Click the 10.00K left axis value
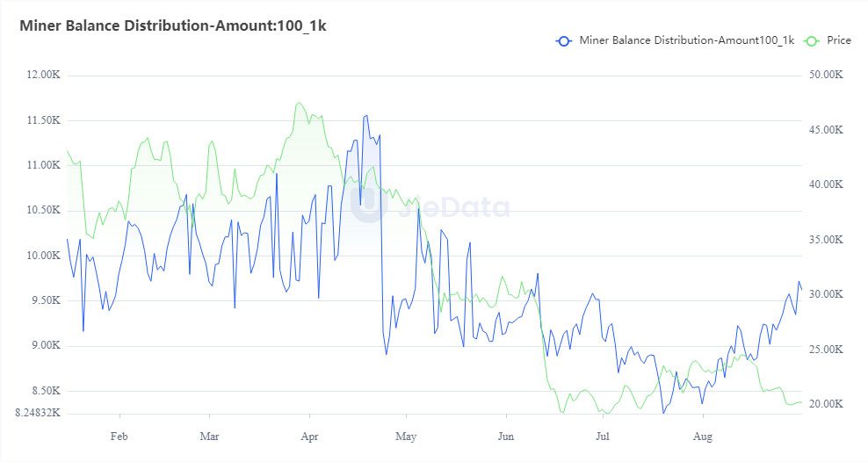Screen dimensions: 868x462 point(44,255)
